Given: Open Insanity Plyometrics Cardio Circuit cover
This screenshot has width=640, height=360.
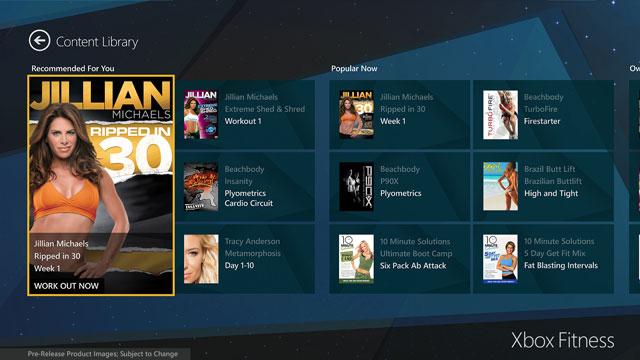Looking at the screenshot, I should coord(201,187).
